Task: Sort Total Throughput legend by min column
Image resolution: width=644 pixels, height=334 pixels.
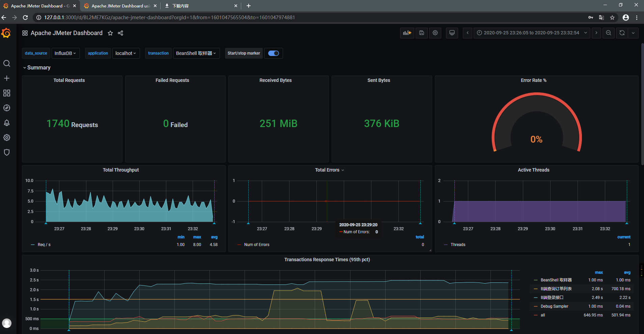Action: click(x=181, y=237)
